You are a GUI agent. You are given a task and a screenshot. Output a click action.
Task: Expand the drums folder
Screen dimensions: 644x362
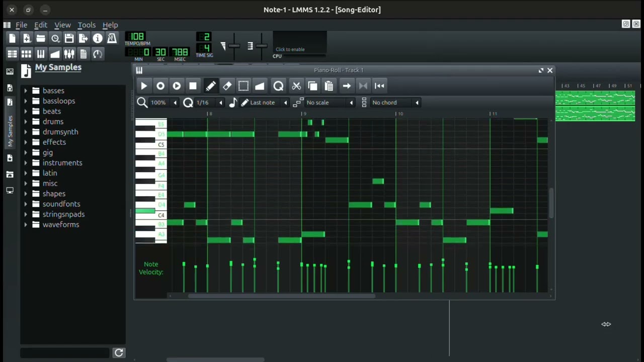tap(26, 122)
